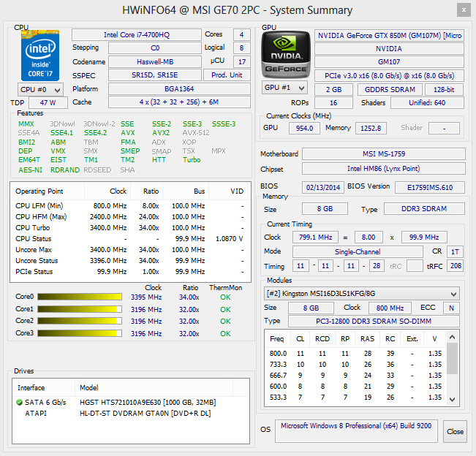
Task: Click the MSI MS-1759 motherboard field
Action: pos(384,153)
